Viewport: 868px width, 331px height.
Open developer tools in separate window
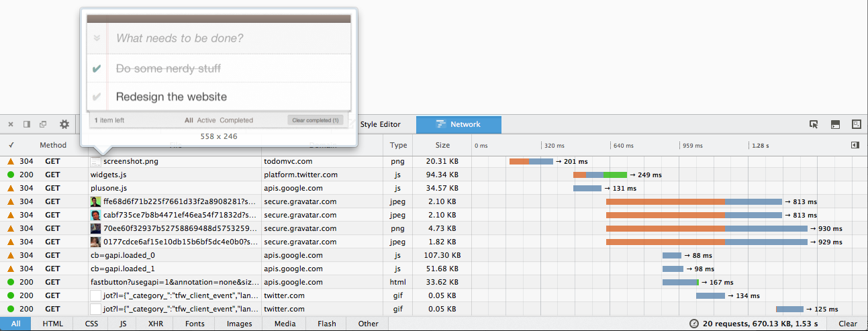42,124
